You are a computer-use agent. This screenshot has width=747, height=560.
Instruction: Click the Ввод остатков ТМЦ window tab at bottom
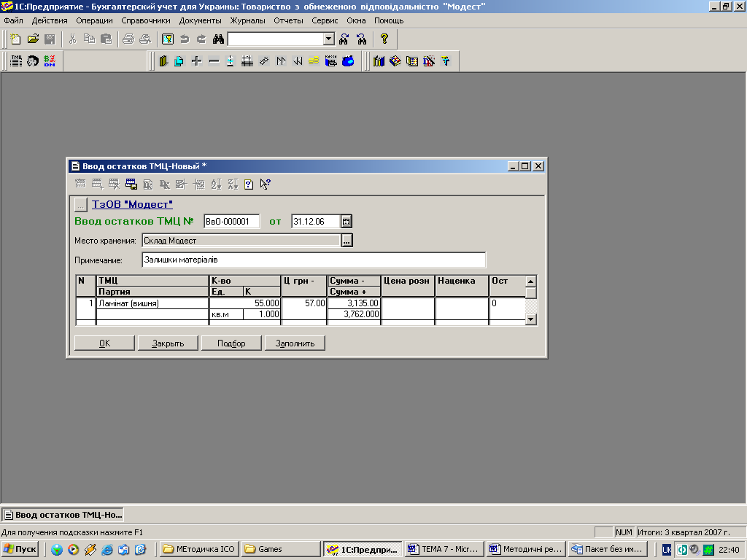(63, 515)
